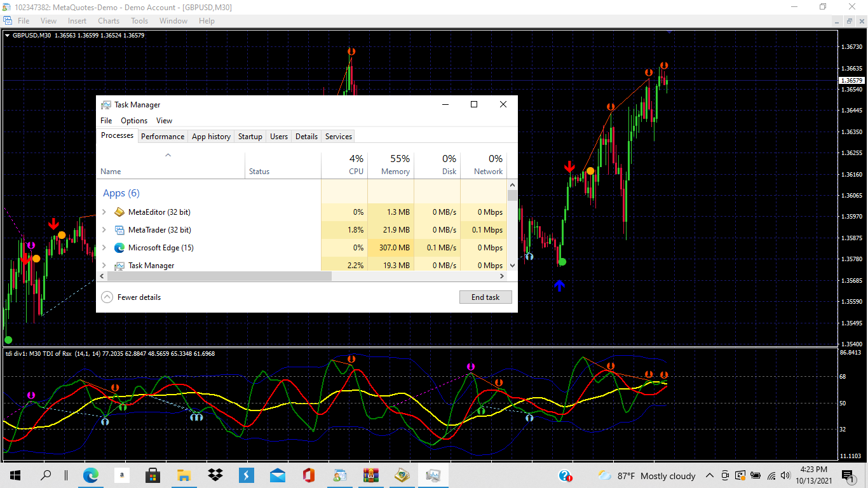Click the End task button

click(x=485, y=297)
